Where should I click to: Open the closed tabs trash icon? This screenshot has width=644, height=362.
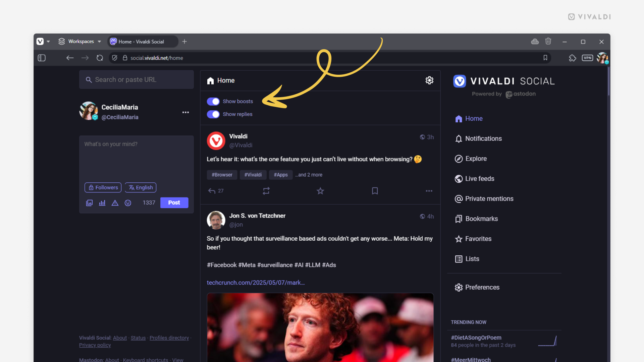[548, 41]
